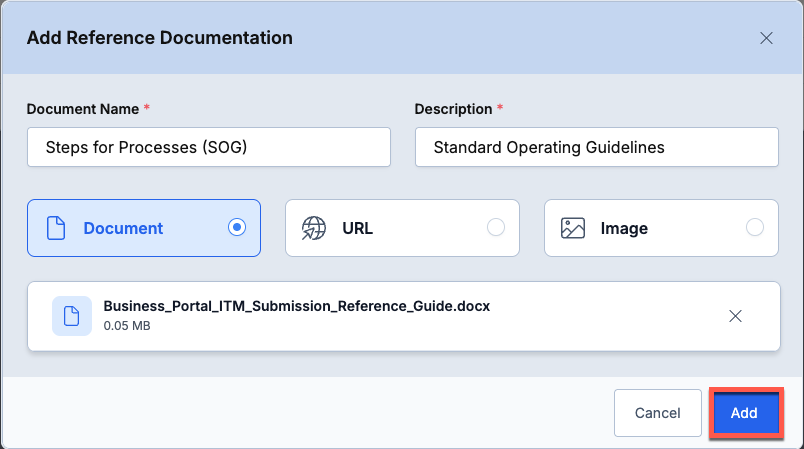Select the Image radio button
Image resolution: width=804 pixels, height=449 pixels.
coord(755,227)
